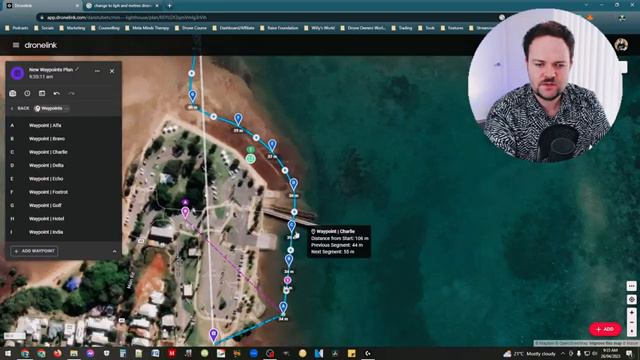The width and height of the screenshot is (640, 360).
Task: Open the Raise Foundation bookmark folder
Action: pos(279,28)
